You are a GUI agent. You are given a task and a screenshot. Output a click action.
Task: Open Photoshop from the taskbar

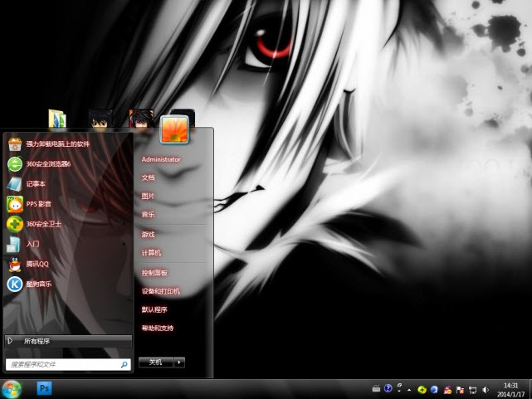45,388
